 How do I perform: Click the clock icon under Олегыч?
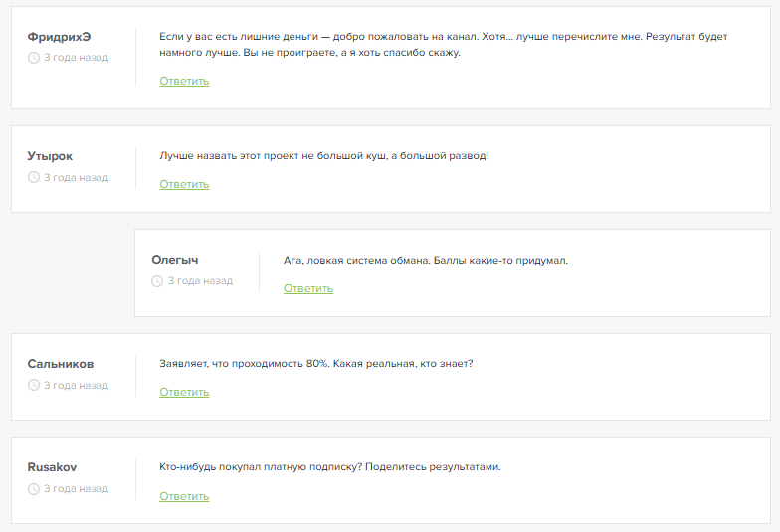(157, 281)
